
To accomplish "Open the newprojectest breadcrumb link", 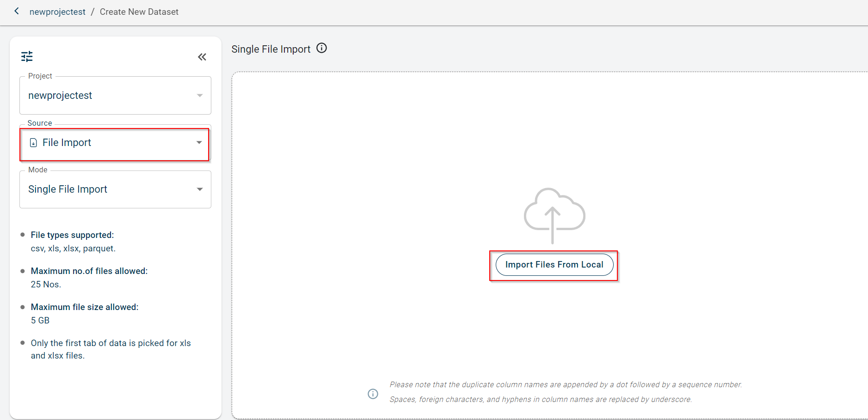I will point(57,12).
